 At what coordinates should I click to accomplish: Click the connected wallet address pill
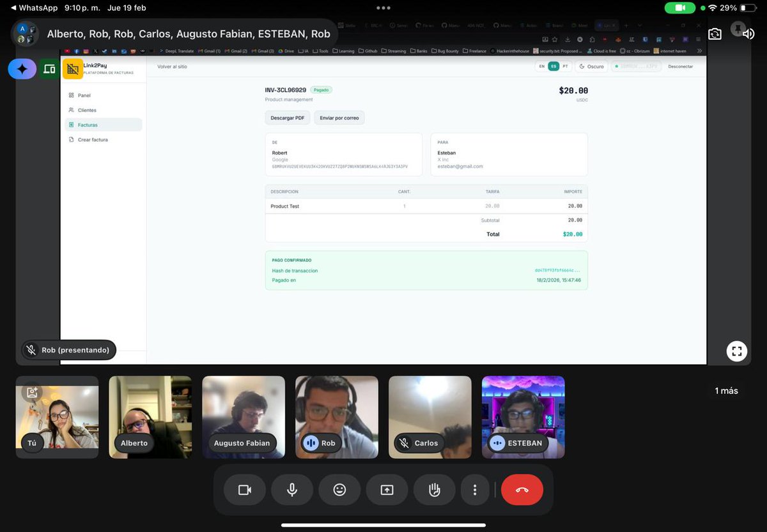tap(635, 66)
